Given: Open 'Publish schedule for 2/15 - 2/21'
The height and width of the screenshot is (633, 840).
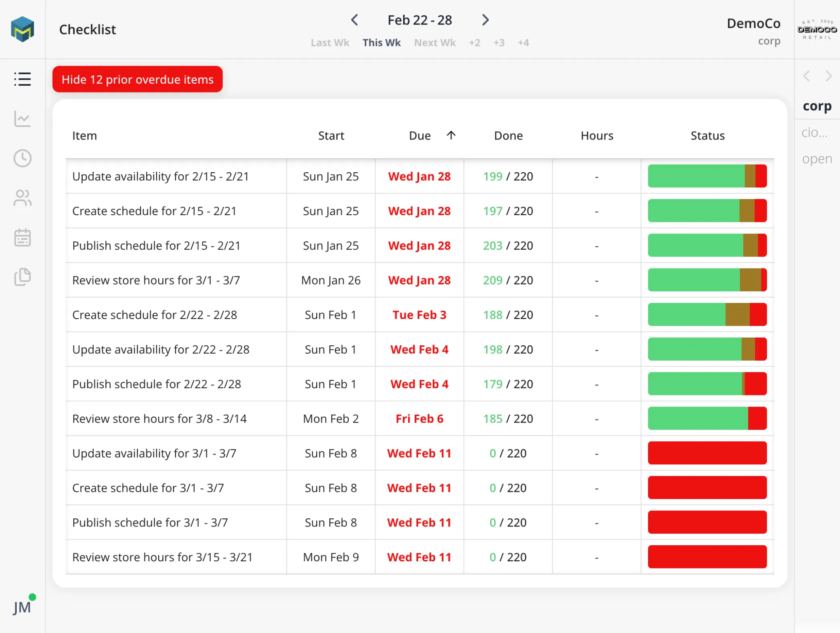Looking at the screenshot, I should coord(156,246).
